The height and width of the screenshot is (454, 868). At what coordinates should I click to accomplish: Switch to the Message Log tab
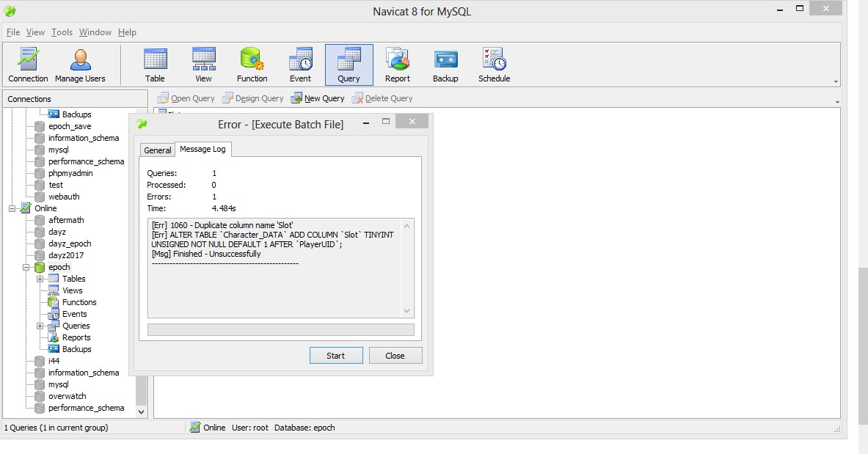coord(203,149)
